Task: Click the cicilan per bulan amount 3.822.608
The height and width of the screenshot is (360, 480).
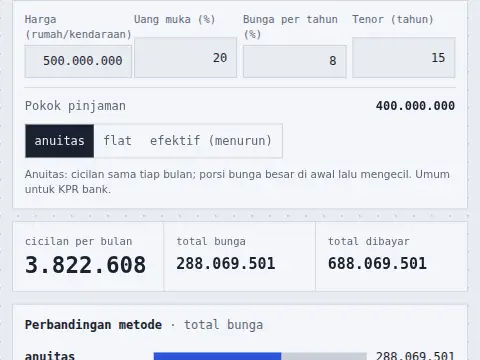Action: [85, 265]
